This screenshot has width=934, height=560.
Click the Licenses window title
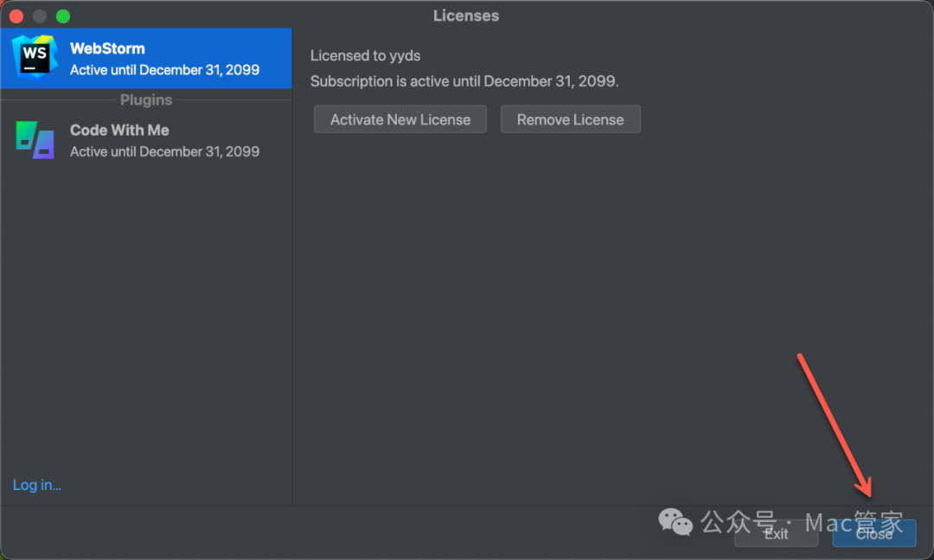click(x=466, y=16)
